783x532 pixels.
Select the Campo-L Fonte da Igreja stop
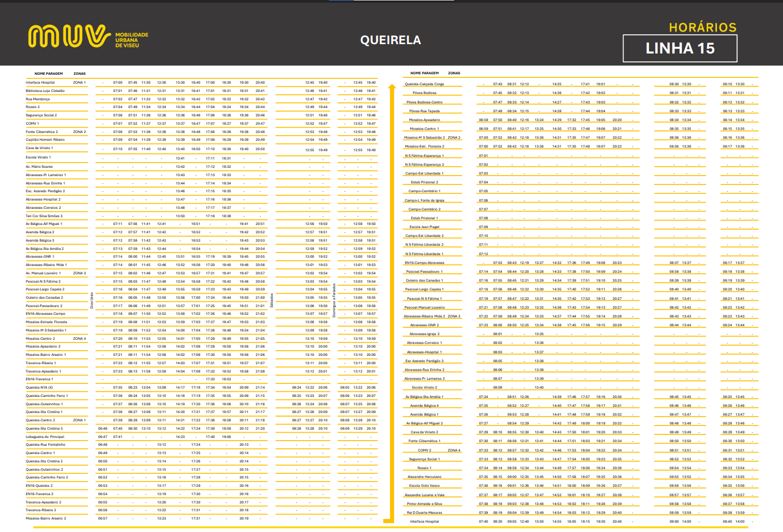point(424,201)
